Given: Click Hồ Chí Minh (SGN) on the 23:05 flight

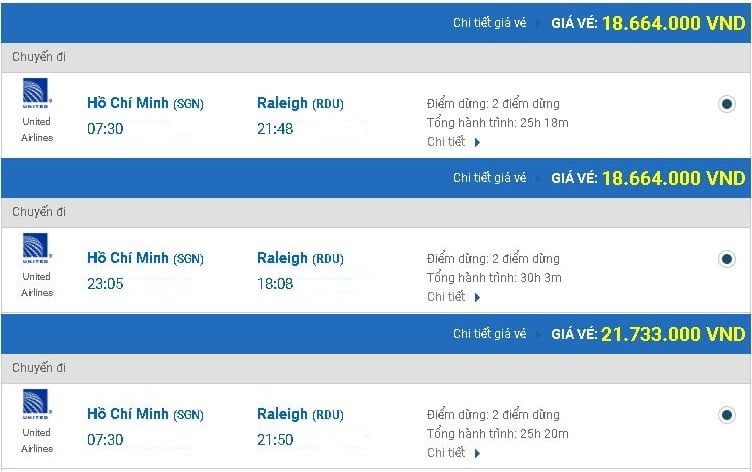Looking at the screenshot, I should [145, 258].
